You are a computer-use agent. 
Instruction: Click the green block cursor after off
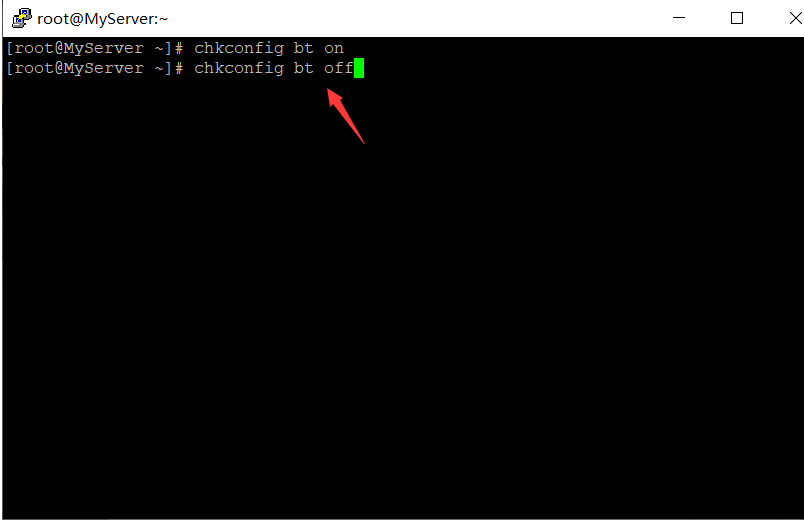tap(359, 68)
